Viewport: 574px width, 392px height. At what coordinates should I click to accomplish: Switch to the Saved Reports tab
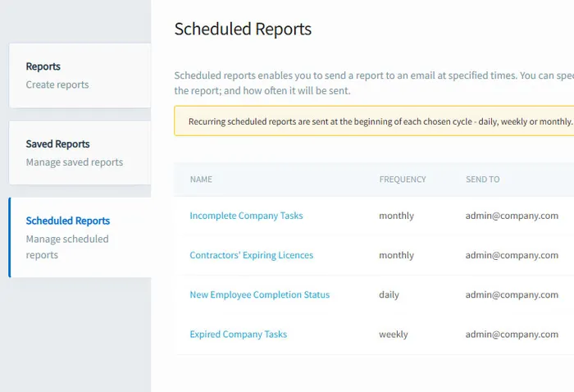80,153
